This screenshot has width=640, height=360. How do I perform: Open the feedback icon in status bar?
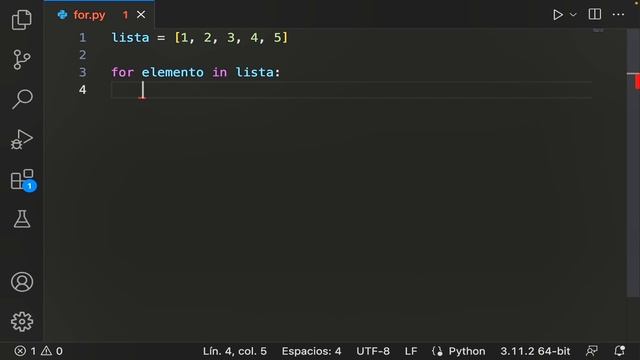592,351
